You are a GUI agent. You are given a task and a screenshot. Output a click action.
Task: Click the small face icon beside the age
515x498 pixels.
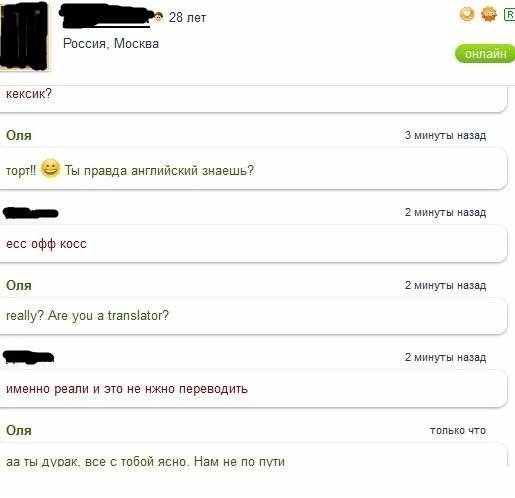tap(159, 17)
